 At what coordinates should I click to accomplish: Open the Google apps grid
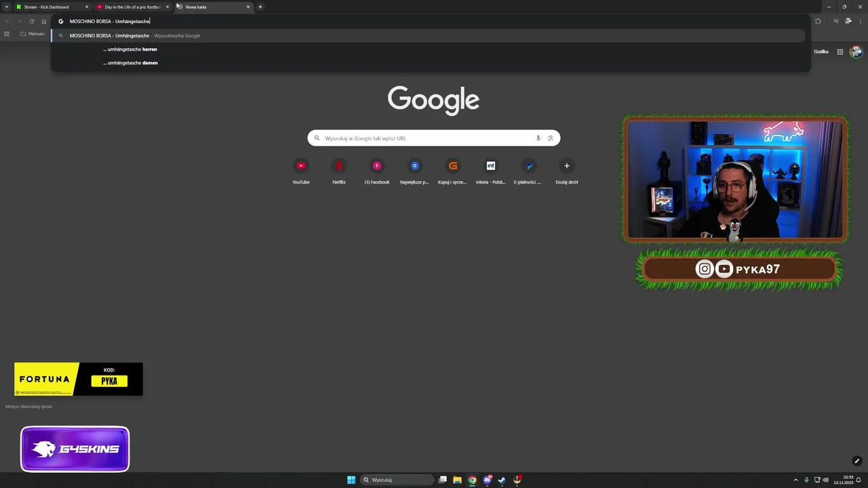click(x=840, y=52)
